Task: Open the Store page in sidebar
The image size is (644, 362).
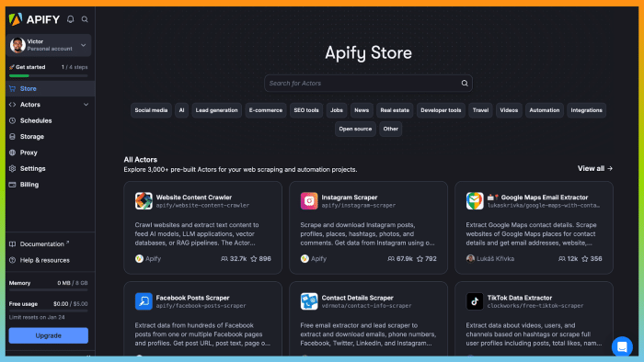Action: [x=50, y=88]
